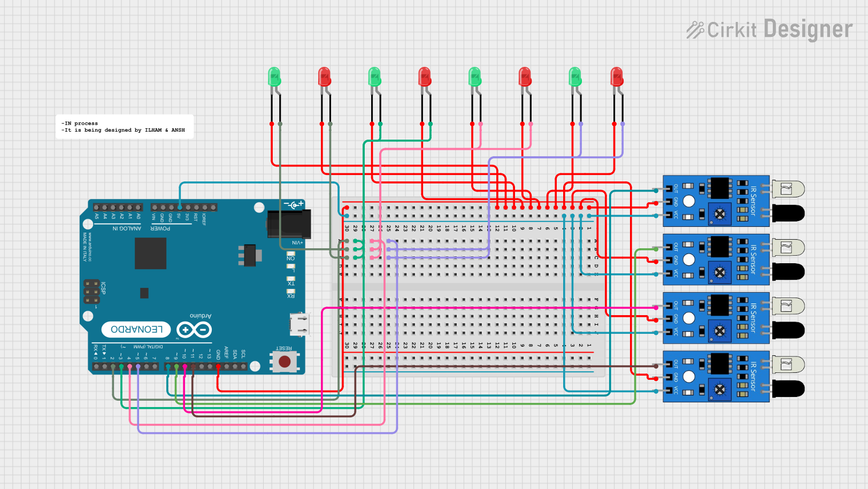
Task: Select the POWER pin header on the Arduino
Action: click(184, 207)
